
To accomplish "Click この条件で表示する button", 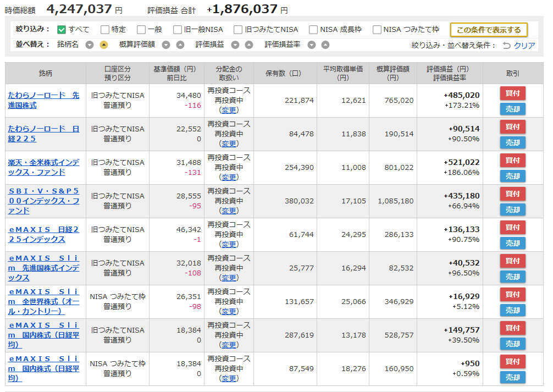I will (x=489, y=30).
